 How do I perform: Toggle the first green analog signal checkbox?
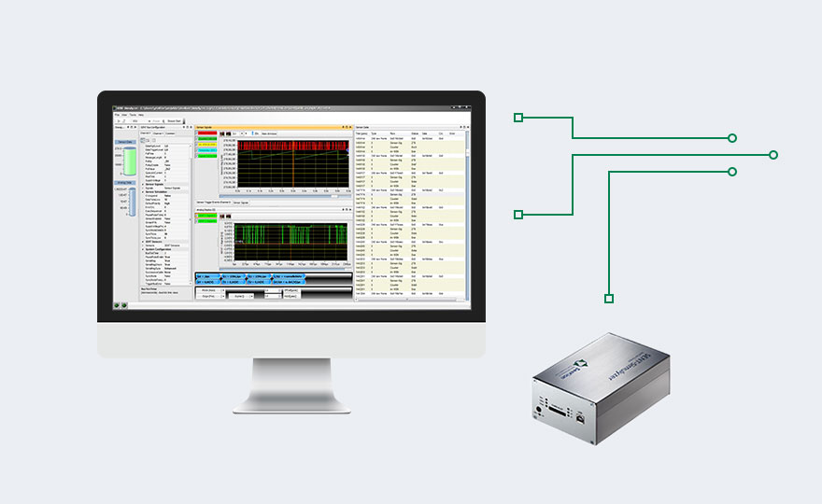coord(196,216)
